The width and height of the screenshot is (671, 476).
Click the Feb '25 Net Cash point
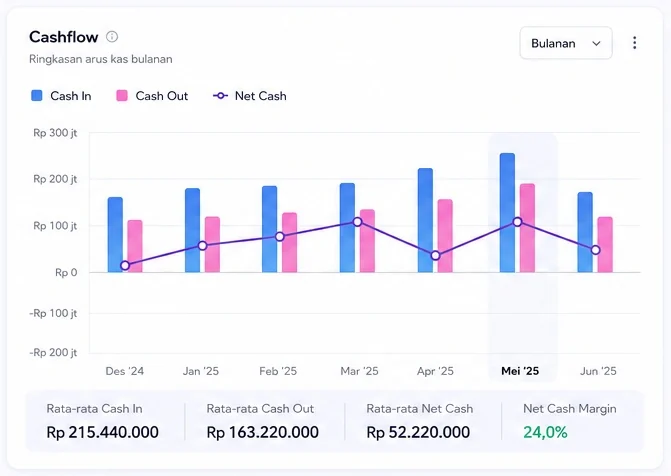[x=279, y=237]
